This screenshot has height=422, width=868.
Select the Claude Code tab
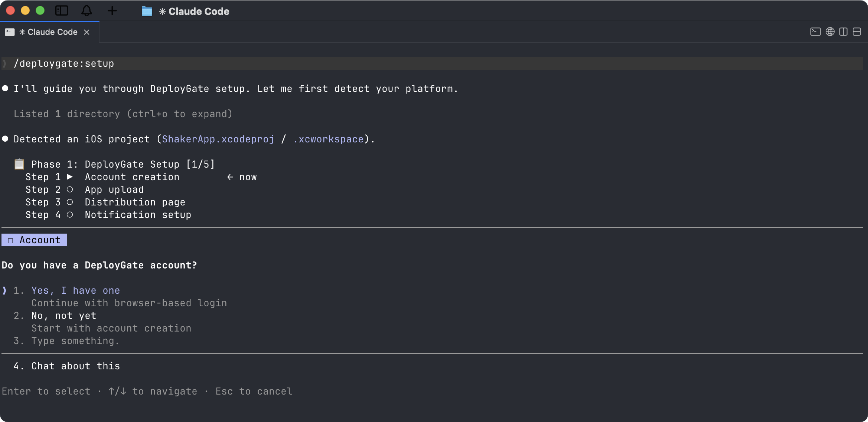[x=49, y=32]
